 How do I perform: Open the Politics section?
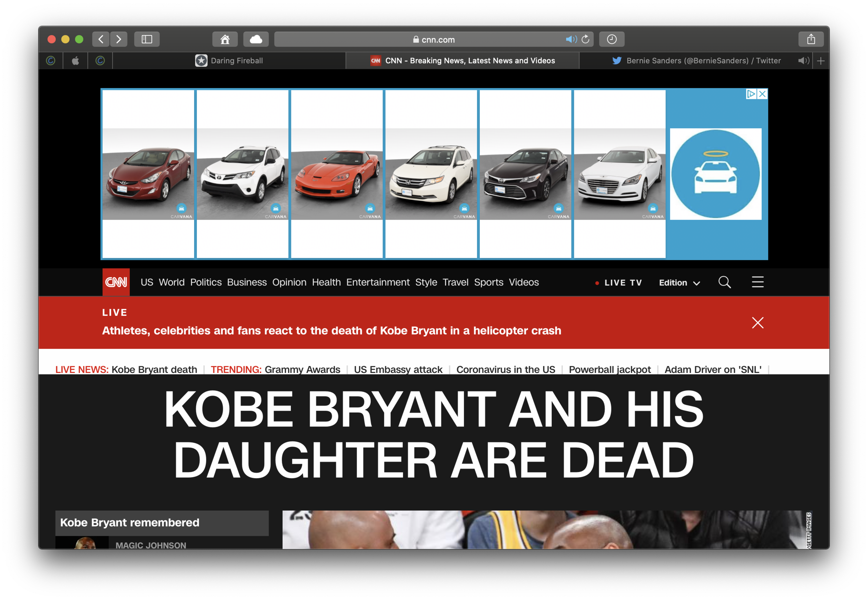point(206,282)
